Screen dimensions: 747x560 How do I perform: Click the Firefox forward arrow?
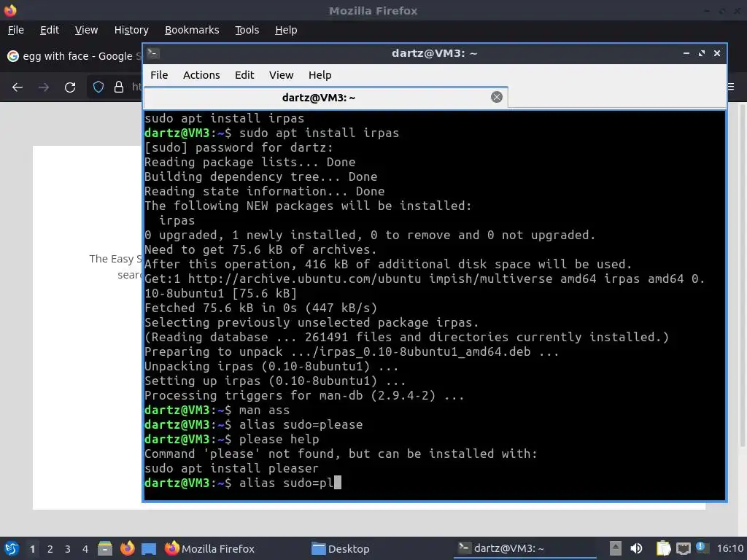pyautogui.click(x=44, y=87)
